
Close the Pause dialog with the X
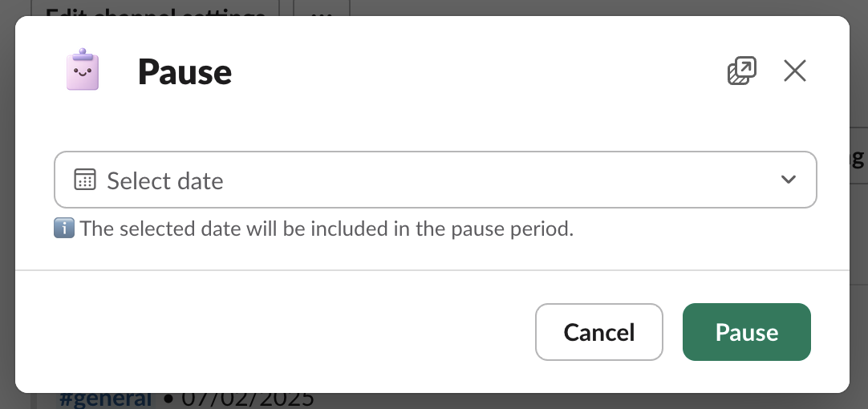tap(794, 71)
